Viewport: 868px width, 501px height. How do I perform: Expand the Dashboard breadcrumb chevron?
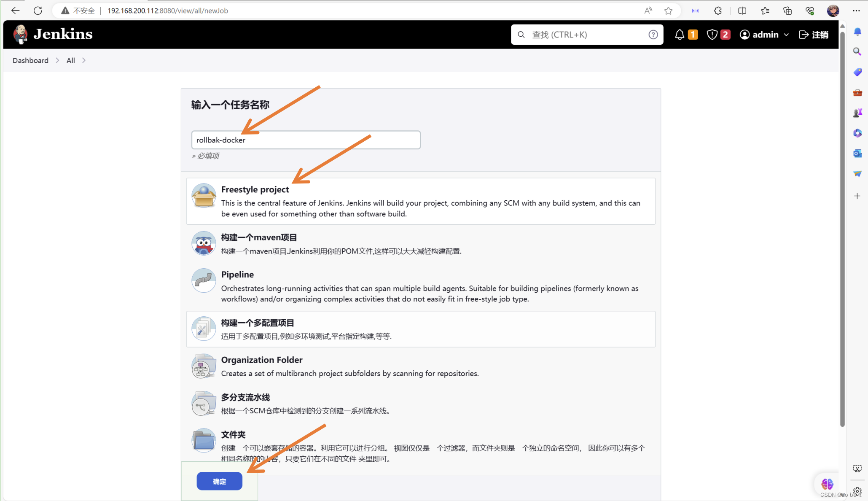click(x=57, y=60)
